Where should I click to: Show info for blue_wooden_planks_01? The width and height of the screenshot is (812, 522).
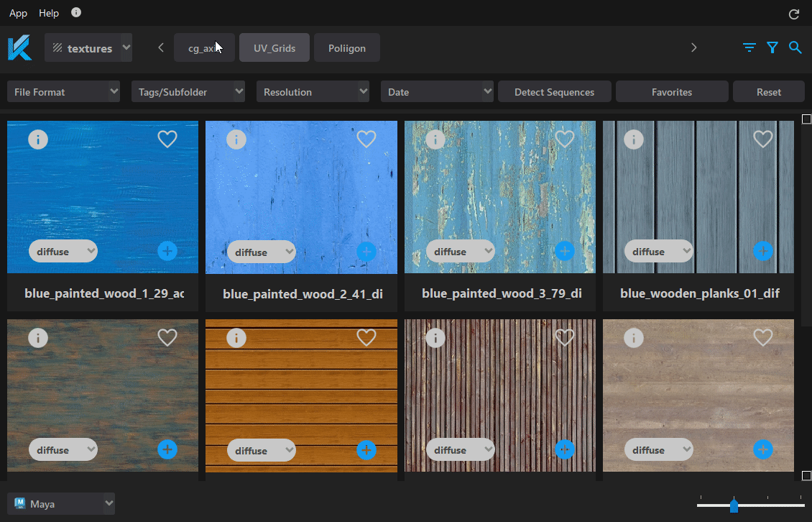(633, 139)
